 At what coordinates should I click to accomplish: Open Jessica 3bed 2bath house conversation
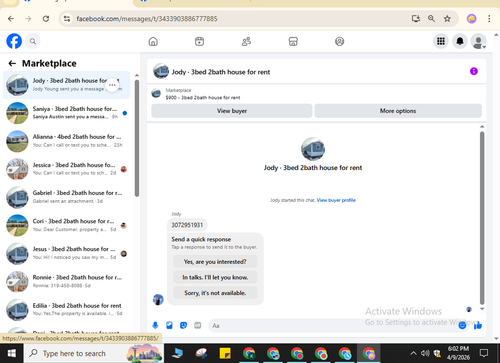(x=67, y=169)
